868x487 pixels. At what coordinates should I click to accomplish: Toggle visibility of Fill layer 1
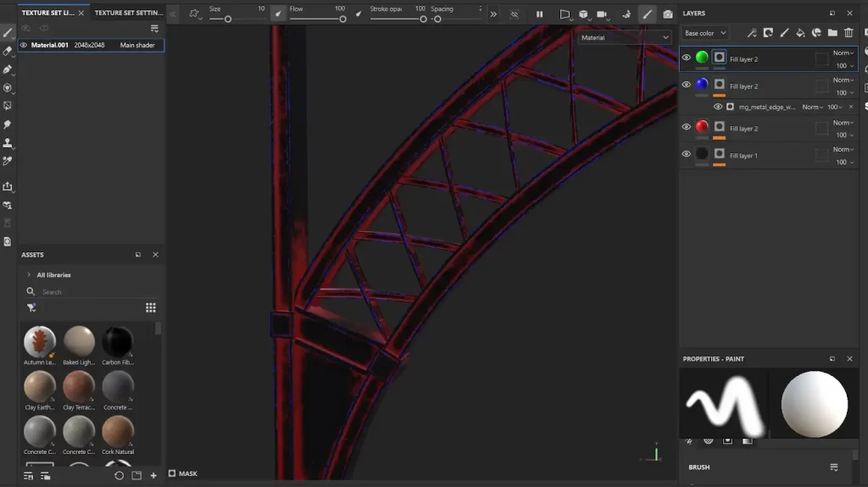687,154
